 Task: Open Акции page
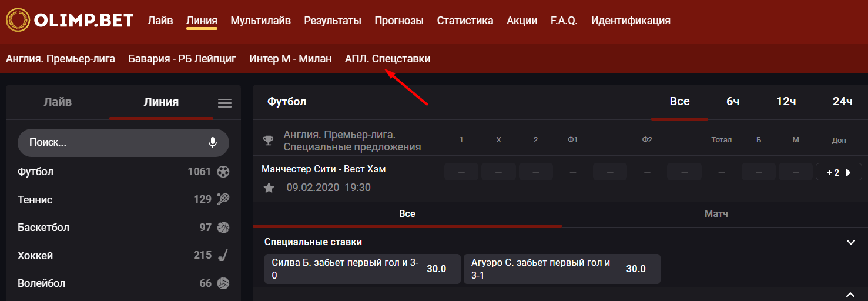click(x=522, y=21)
